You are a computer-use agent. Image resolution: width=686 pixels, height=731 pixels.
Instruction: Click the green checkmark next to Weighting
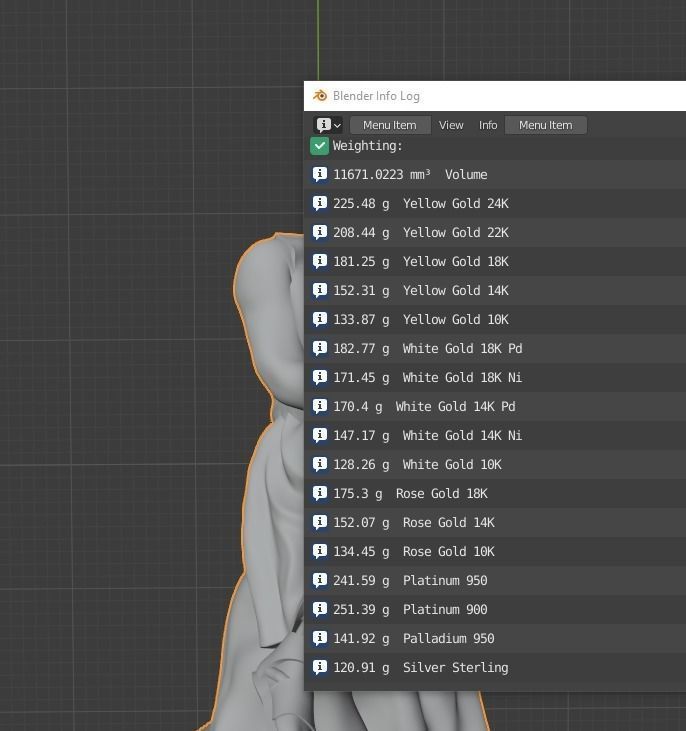click(319, 146)
